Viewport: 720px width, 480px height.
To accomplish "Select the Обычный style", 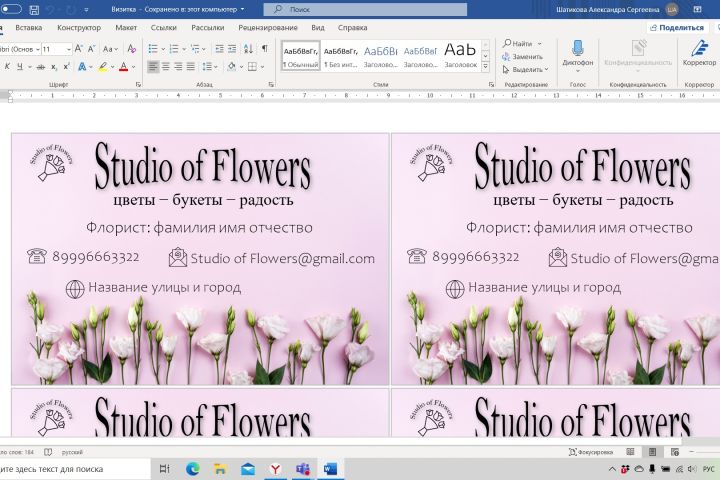I will pos(300,55).
